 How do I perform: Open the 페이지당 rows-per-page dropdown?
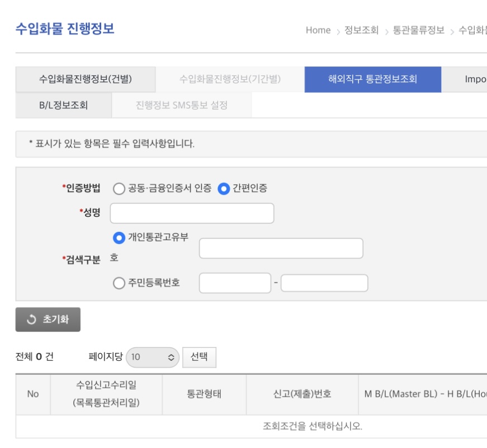coord(153,357)
